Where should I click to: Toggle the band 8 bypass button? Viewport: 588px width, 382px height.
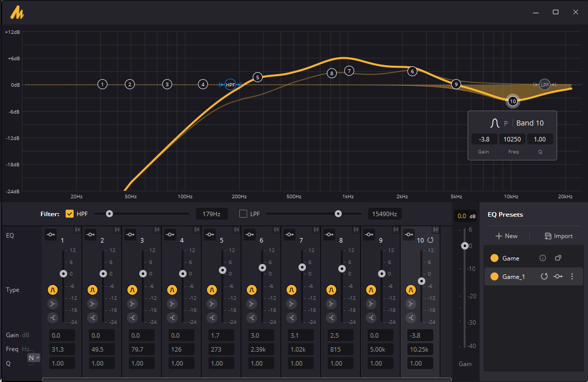click(x=329, y=235)
